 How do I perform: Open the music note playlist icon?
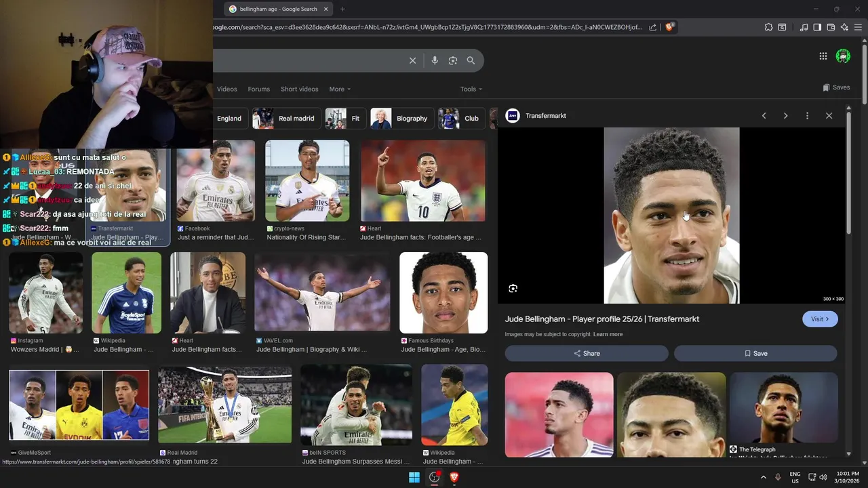coord(804,27)
